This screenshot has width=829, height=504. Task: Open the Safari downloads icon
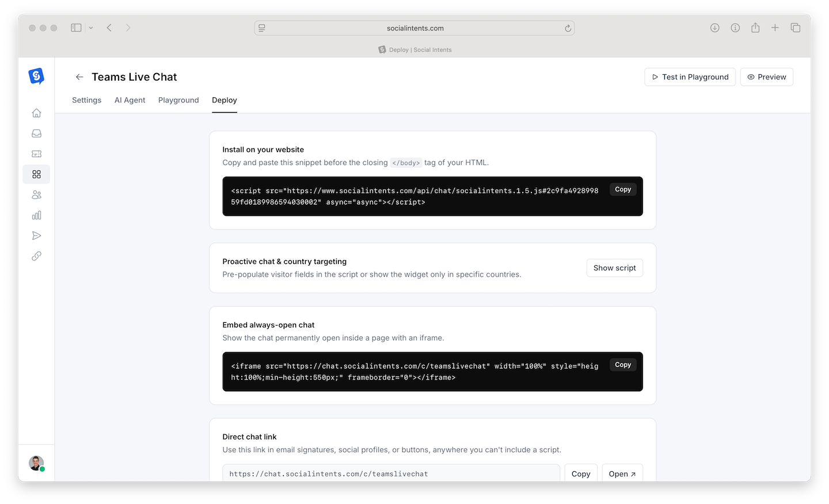[714, 28]
